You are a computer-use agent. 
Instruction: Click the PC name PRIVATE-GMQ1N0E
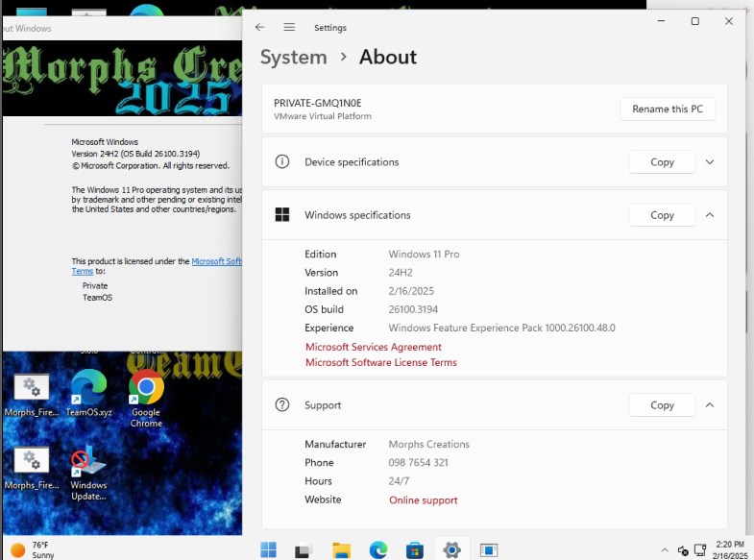[317, 103]
